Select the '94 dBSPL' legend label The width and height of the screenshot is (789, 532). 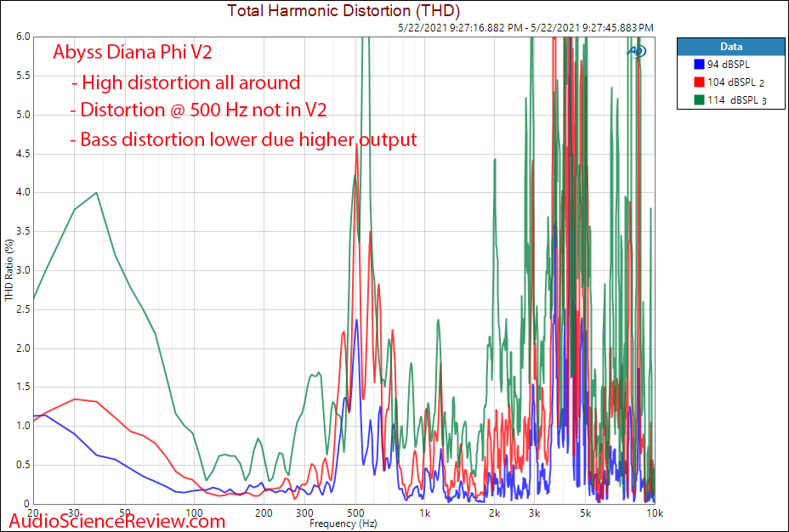pyautogui.click(x=728, y=65)
